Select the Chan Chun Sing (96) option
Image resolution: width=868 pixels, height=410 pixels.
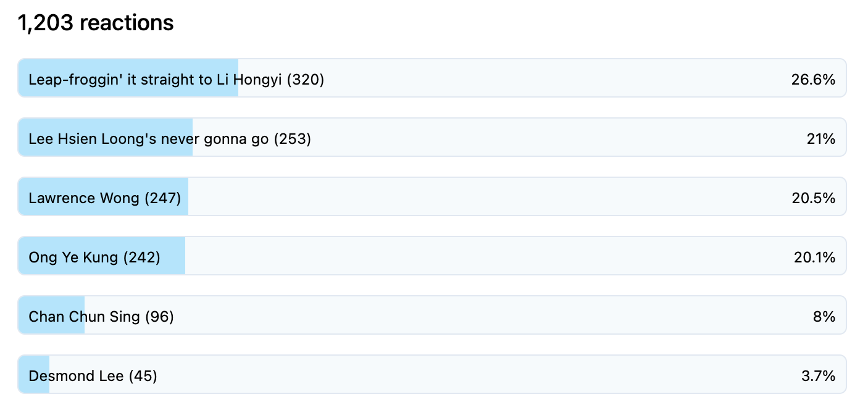click(x=432, y=315)
